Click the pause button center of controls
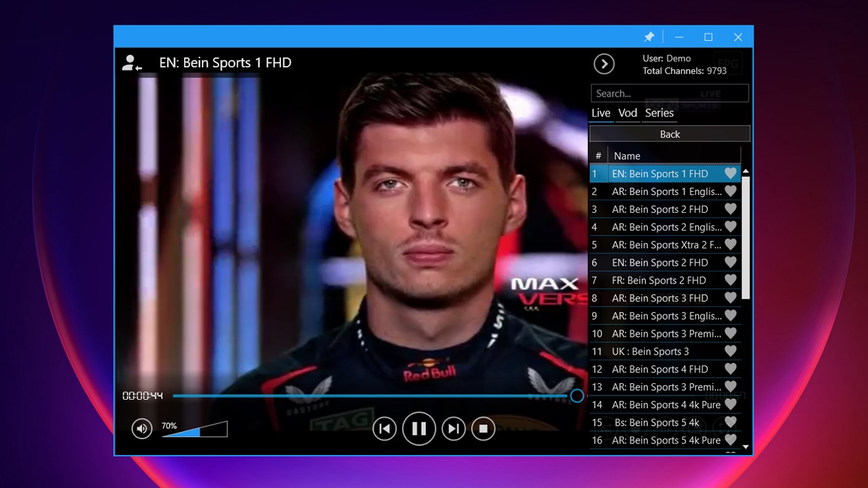The image size is (868, 488). tap(419, 428)
